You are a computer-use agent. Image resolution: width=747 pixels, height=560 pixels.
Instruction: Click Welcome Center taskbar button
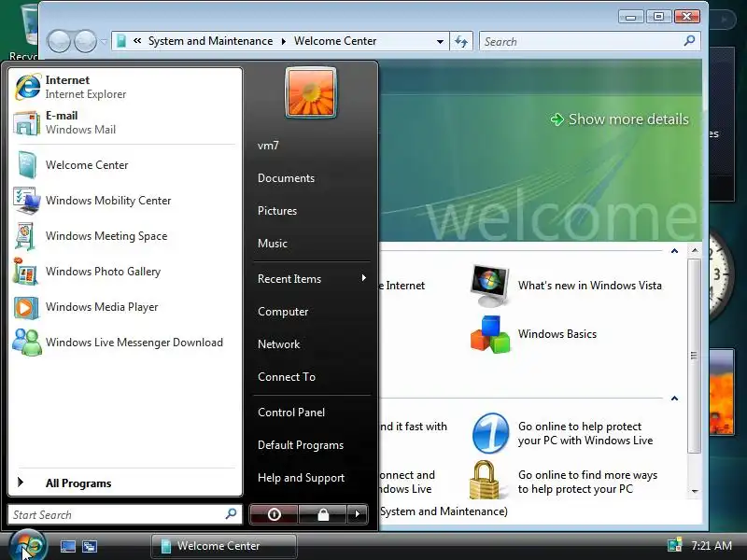pos(224,546)
